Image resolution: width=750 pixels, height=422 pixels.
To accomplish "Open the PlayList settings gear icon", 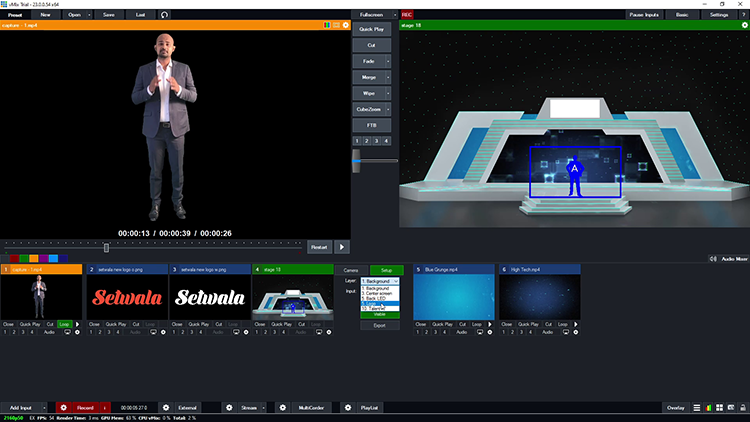I will click(x=347, y=408).
